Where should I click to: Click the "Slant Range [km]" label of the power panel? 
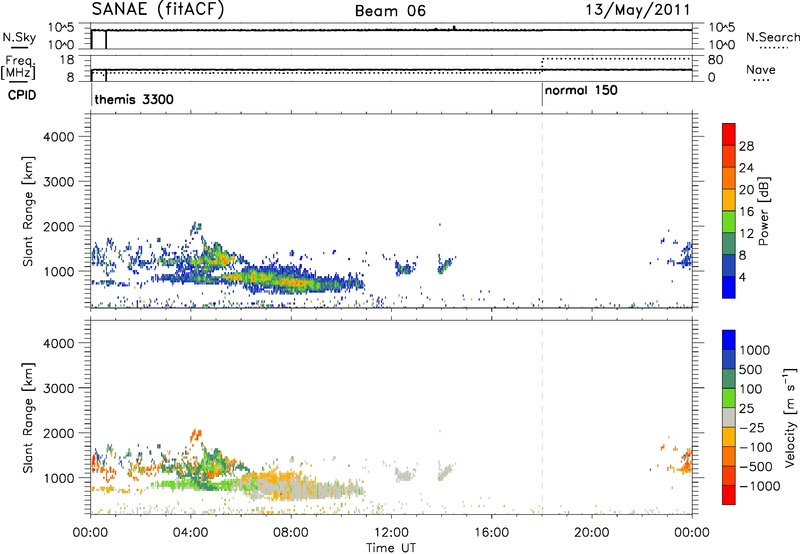[x=28, y=211]
